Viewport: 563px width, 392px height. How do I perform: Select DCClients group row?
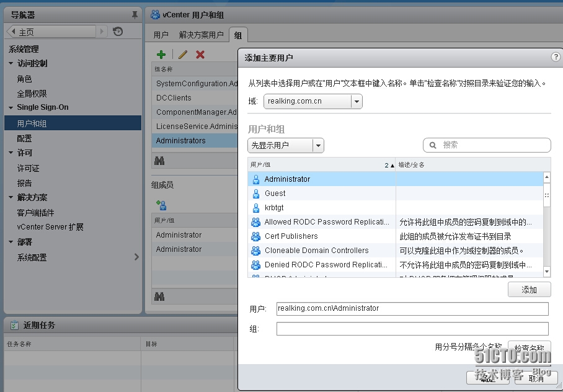point(195,98)
